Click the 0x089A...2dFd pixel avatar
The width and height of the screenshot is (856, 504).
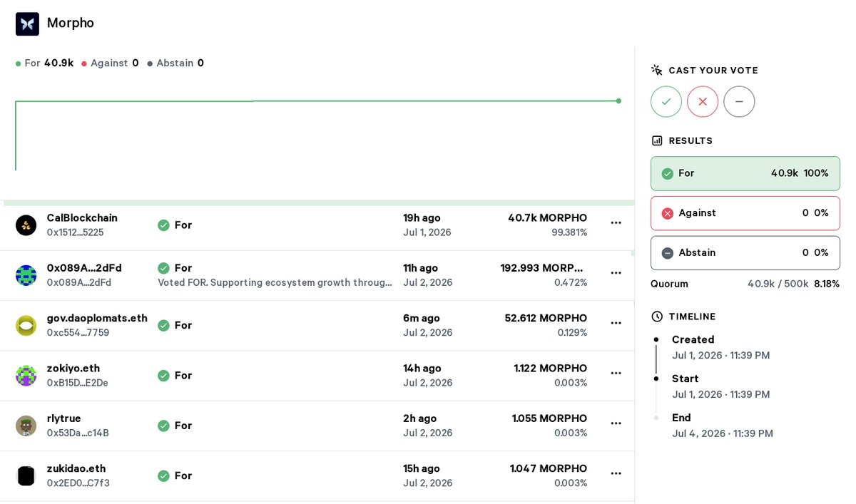click(26, 275)
